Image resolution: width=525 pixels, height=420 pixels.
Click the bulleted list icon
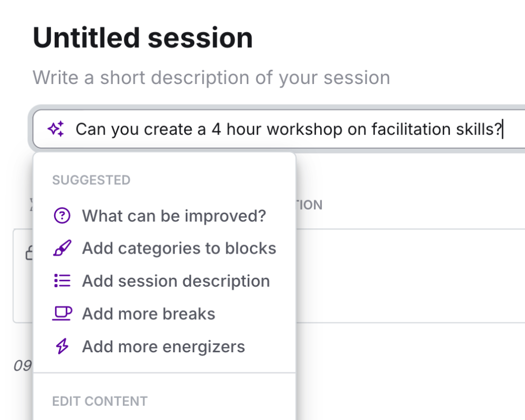point(62,281)
